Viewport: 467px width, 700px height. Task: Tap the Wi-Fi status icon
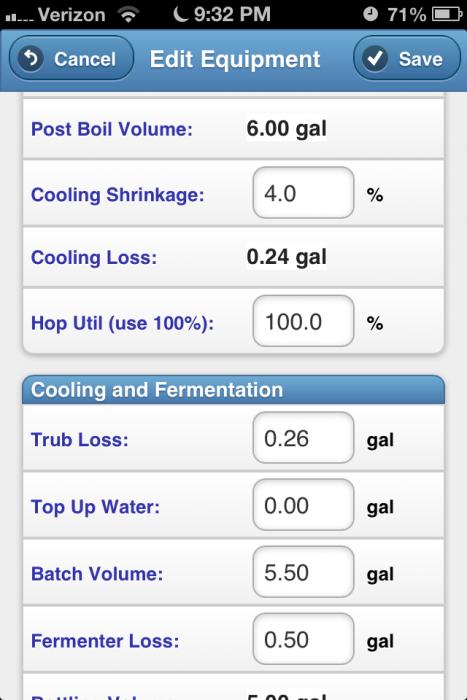pos(129,15)
